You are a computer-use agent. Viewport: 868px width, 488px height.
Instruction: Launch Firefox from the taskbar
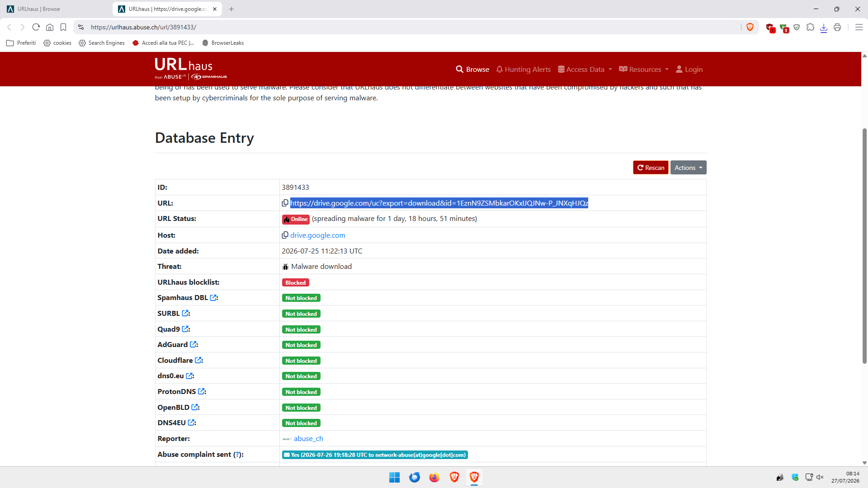434,478
